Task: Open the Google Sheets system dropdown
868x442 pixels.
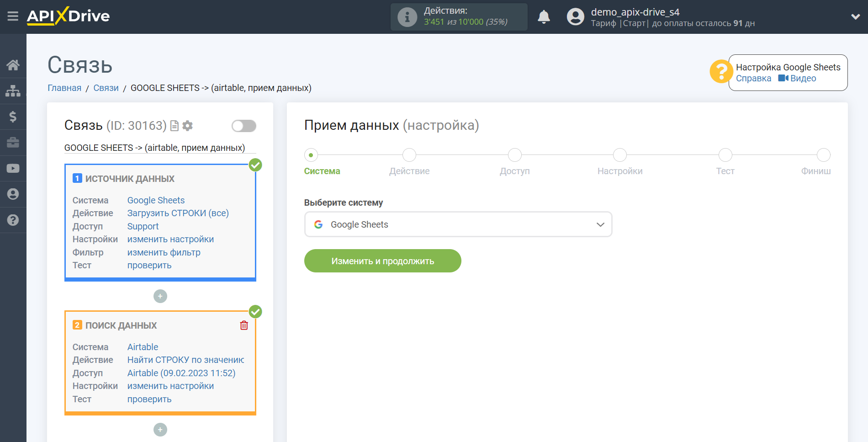Action: (x=458, y=224)
